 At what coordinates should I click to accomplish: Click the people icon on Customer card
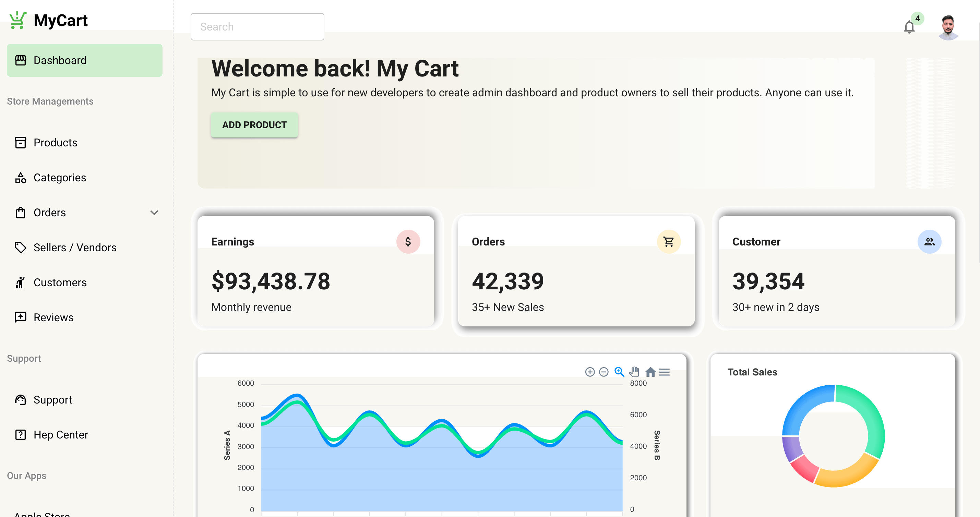[929, 242]
